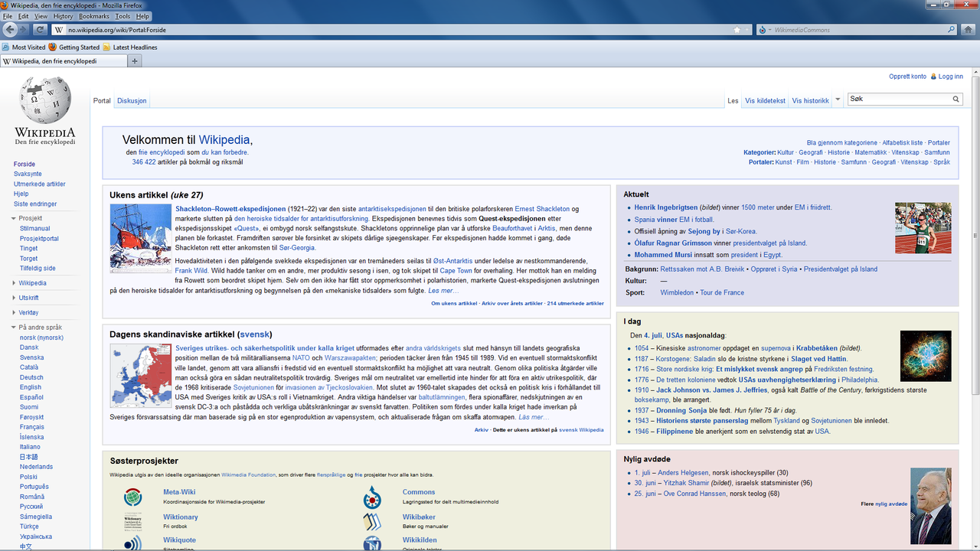Open the Wimbledon sport link

click(678, 292)
